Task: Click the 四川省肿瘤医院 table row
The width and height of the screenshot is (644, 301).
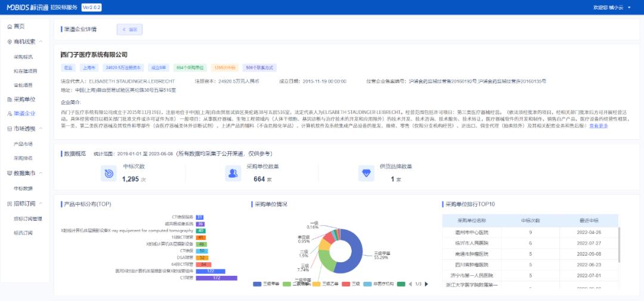Action: coord(530,265)
